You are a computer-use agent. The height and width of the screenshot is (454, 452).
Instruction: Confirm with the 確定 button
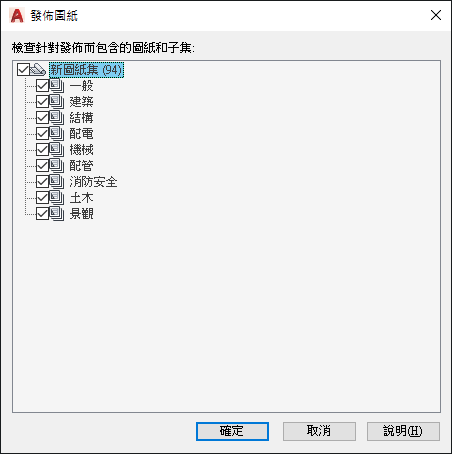coord(232,431)
